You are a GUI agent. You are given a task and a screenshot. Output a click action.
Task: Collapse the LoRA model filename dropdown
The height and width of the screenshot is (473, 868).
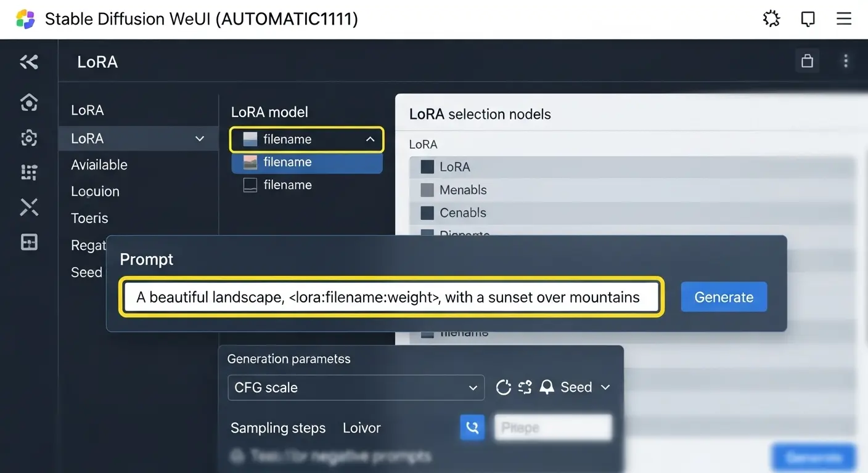click(x=370, y=140)
